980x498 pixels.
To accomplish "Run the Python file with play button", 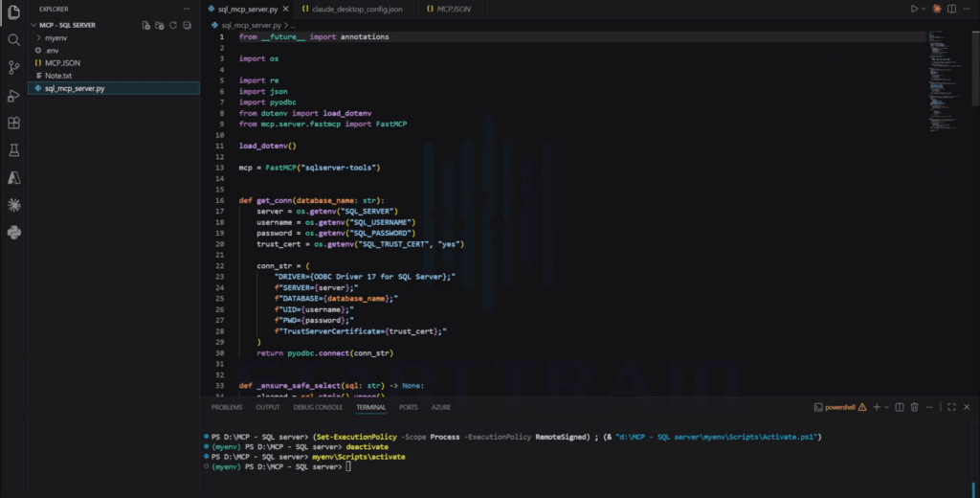I will pos(914,9).
